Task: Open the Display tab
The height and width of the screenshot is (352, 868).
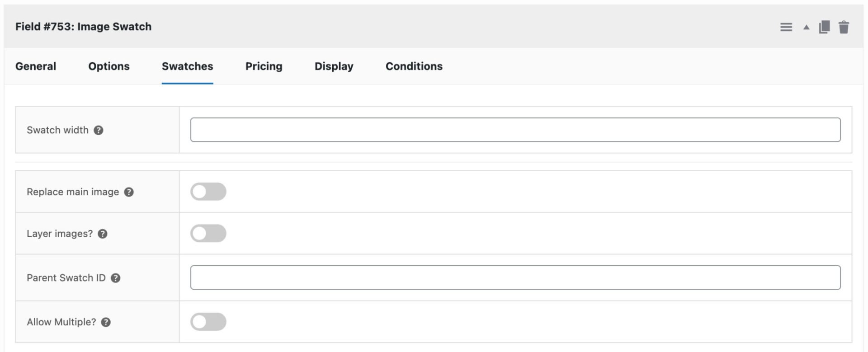Action: (x=334, y=66)
